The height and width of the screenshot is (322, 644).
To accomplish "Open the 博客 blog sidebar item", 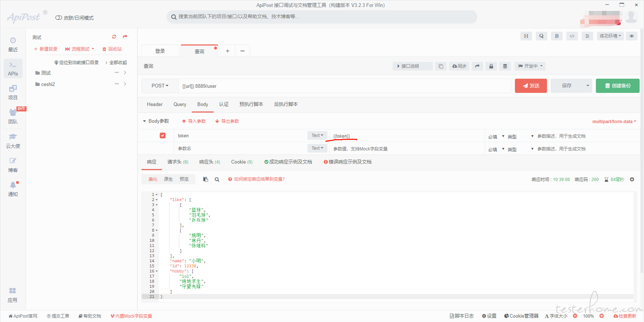I will pos(13,165).
